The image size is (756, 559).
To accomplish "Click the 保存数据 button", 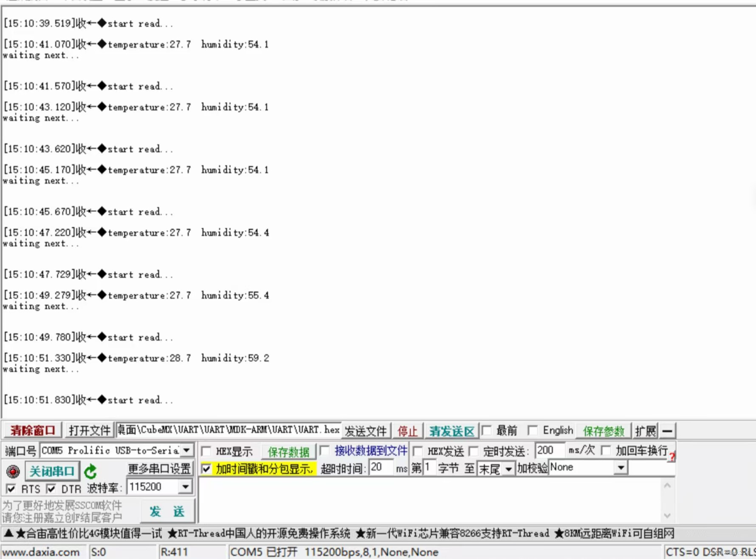I will pos(288,452).
